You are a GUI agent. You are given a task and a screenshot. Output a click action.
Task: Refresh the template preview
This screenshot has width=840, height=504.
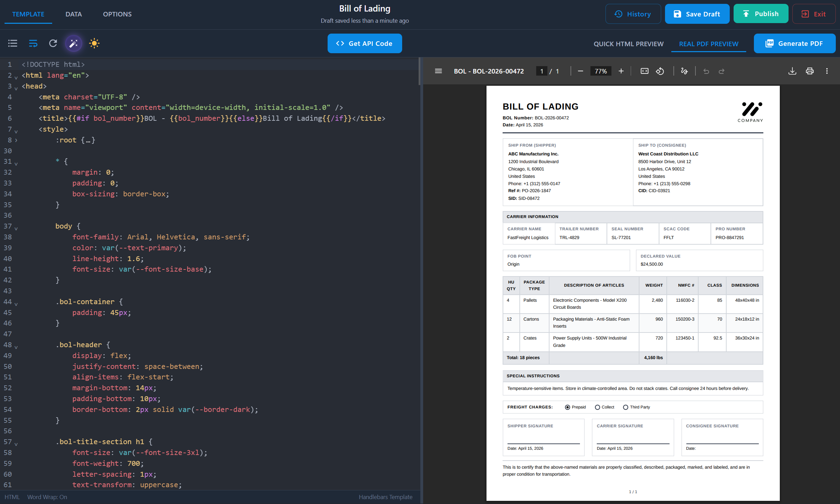(x=53, y=43)
